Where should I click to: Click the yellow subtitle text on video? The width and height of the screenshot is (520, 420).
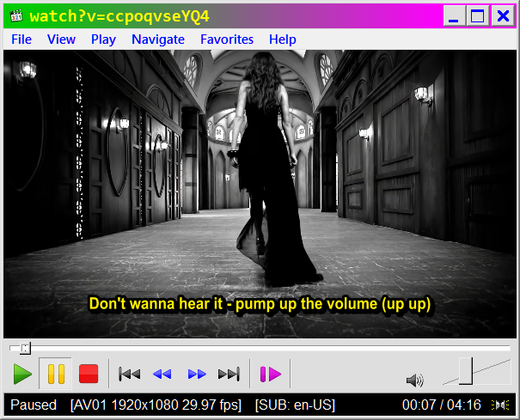tap(260, 304)
